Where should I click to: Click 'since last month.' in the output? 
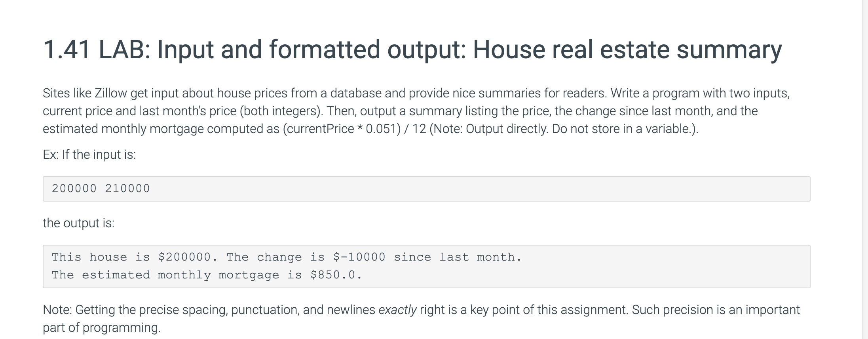pos(458,257)
